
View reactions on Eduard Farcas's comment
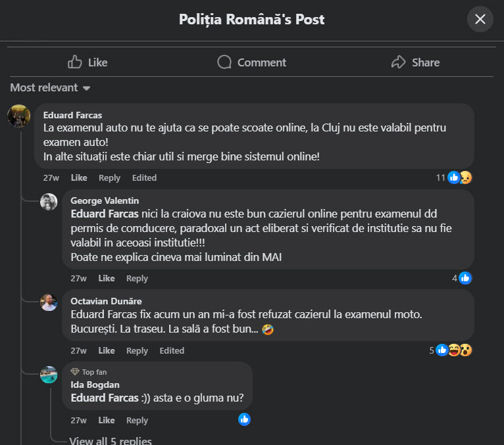454,177
